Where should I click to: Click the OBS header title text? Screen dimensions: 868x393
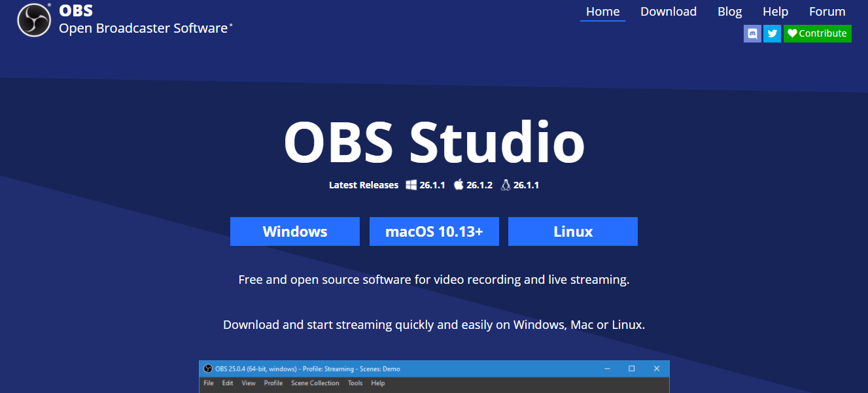pos(76,10)
